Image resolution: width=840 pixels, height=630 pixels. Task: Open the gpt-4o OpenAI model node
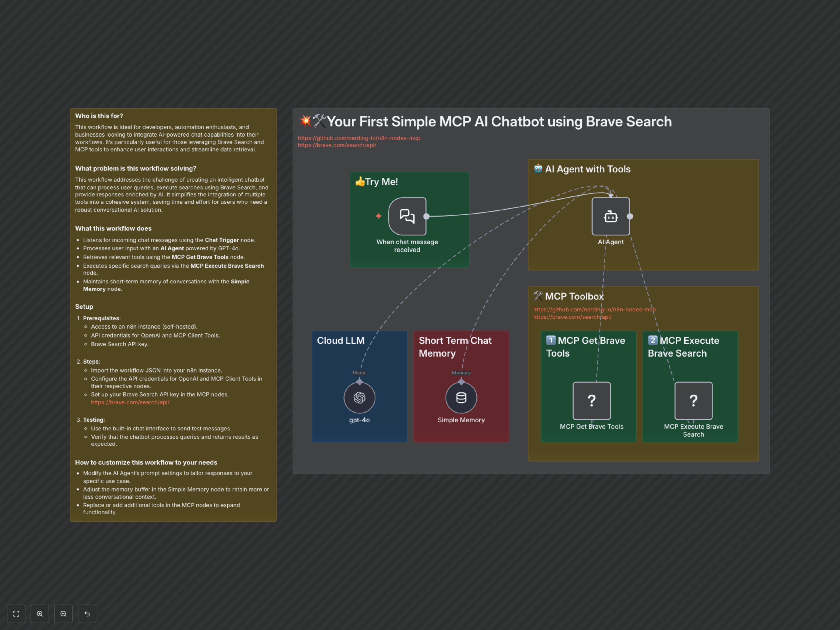359,398
